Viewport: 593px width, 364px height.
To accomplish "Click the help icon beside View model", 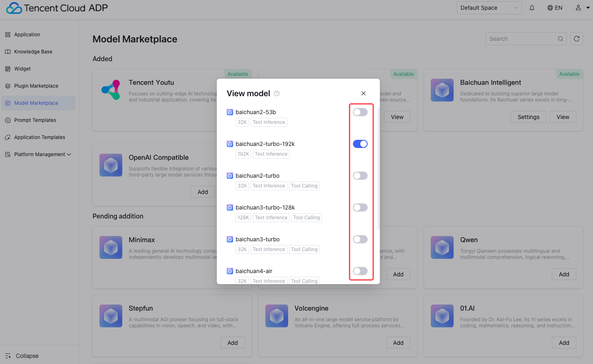I will pos(277,93).
